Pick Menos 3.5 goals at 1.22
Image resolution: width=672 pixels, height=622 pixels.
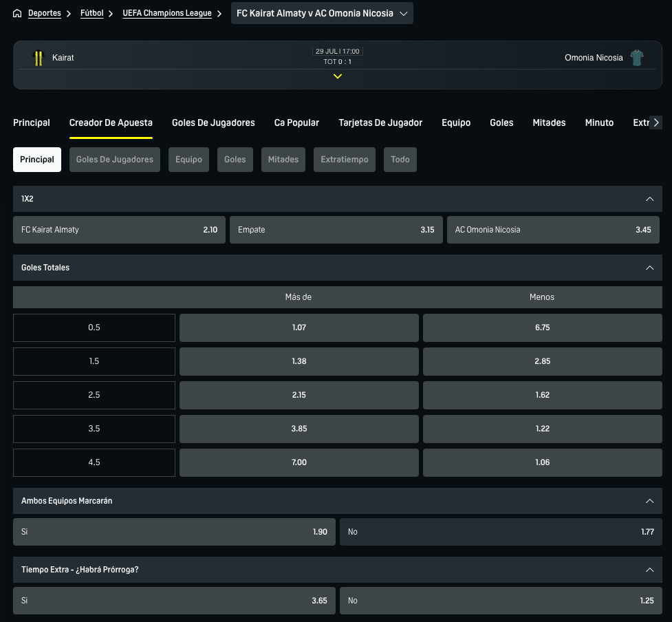543,429
